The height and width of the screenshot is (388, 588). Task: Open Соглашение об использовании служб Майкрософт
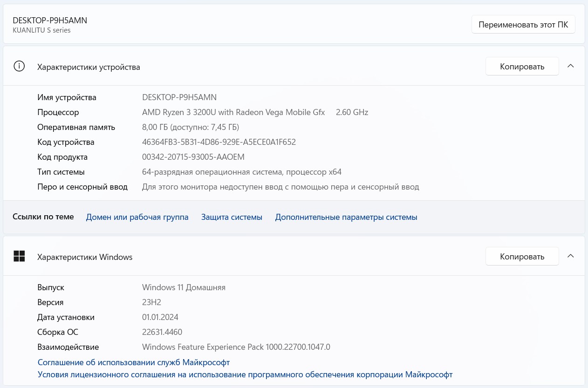(x=134, y=362)
